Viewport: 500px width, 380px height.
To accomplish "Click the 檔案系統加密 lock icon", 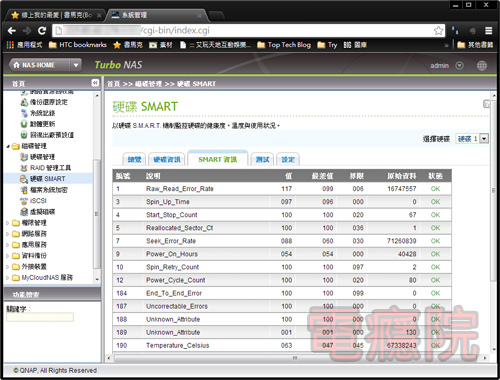I will click(x=24, y=190).
